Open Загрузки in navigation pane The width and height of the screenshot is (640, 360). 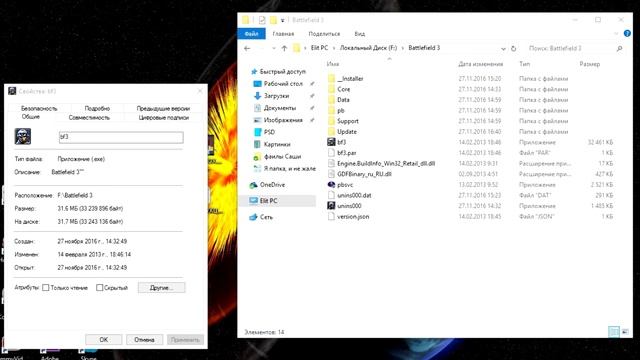click(276, 96)
